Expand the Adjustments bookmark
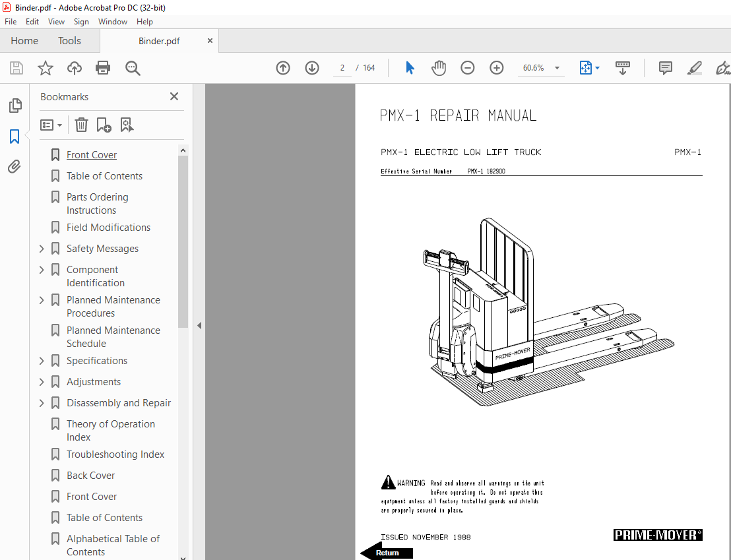The height and width of the screenshot is (560, 731). 42,382
